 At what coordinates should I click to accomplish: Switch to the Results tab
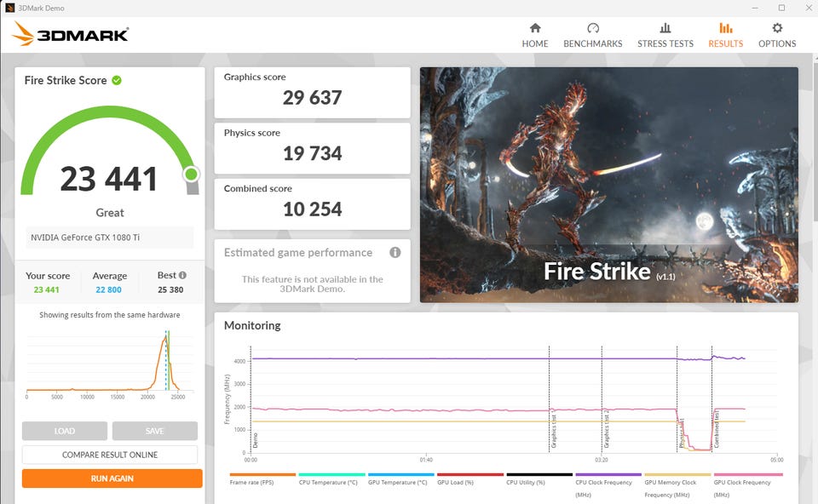pos(725,35)
